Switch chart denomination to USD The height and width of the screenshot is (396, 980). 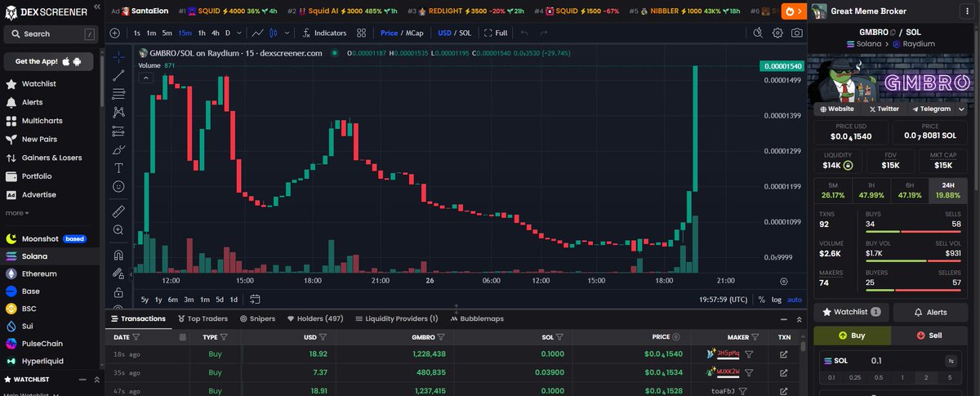[x=444, y=33]
